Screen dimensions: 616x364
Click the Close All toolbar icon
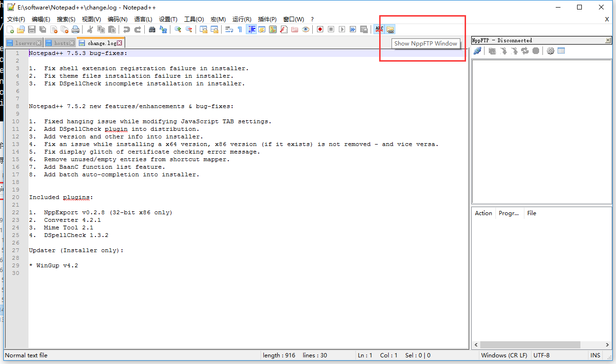[65, 29]
